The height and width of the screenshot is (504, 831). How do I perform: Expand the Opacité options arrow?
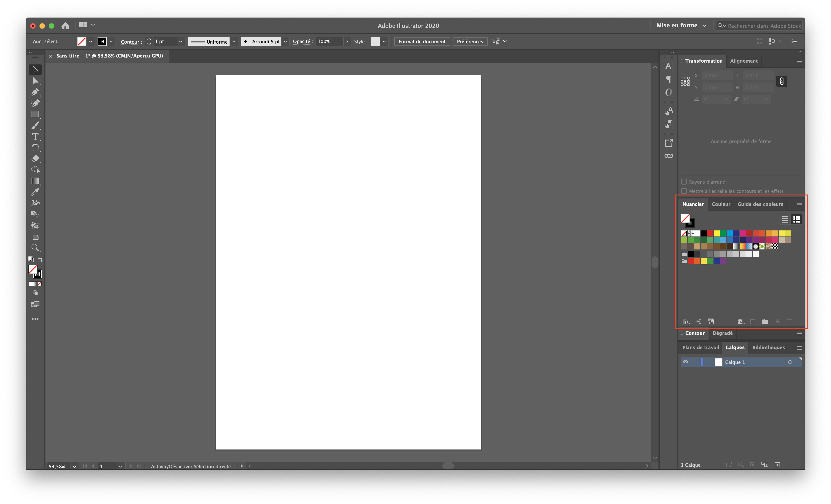click(347, 41)
